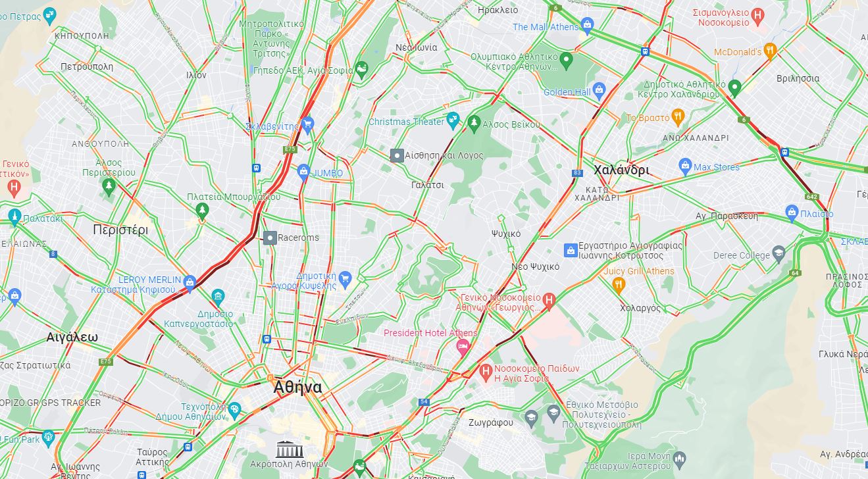Click the Deree College school icon

tap(779, 255)
